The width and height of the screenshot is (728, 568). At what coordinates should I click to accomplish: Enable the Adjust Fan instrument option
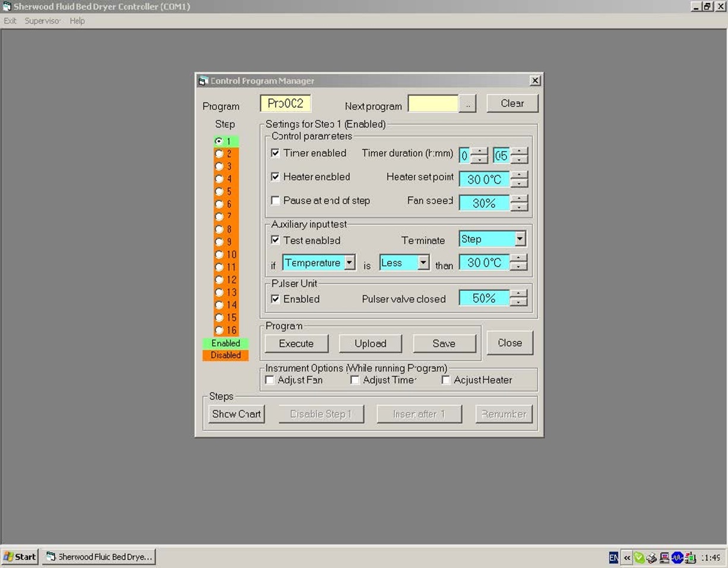pyautogui.click(x=270, y=380)
